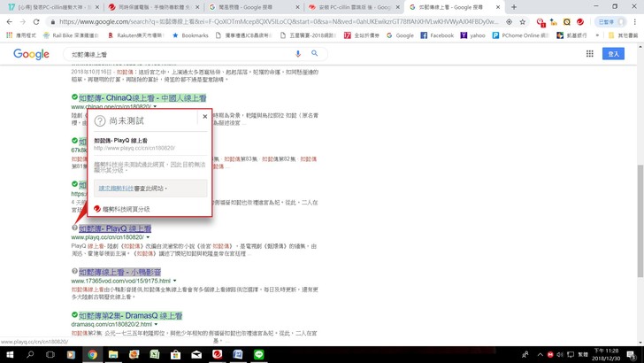Open the 應用程式 apps bookmark
The height and width of the screenshot is (363, 644).
pos(21,35)
